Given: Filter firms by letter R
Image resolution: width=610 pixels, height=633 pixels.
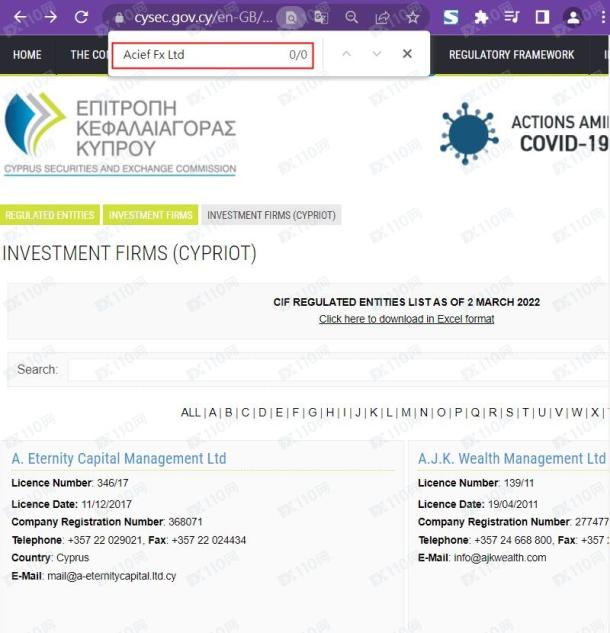Looking at the screenshot, I should [x=493, y=413].
